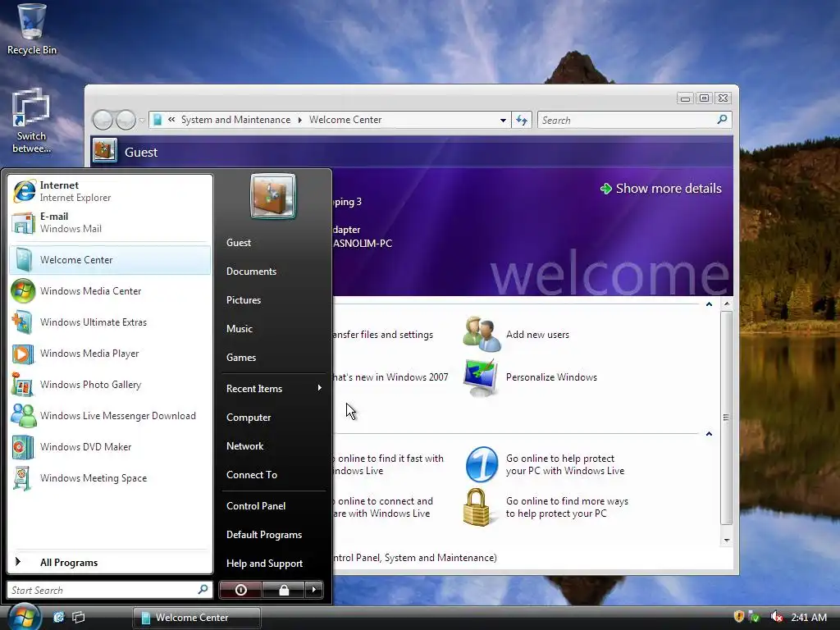The image size is (840, 630).
Task: Click the muted volume tray icon
Action: tap(776, 617)
